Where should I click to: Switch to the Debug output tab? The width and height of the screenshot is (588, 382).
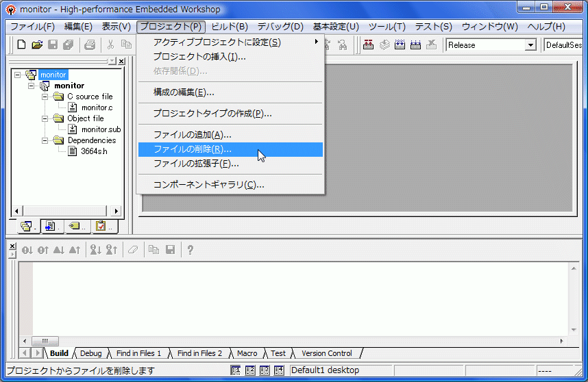point(90,353)
